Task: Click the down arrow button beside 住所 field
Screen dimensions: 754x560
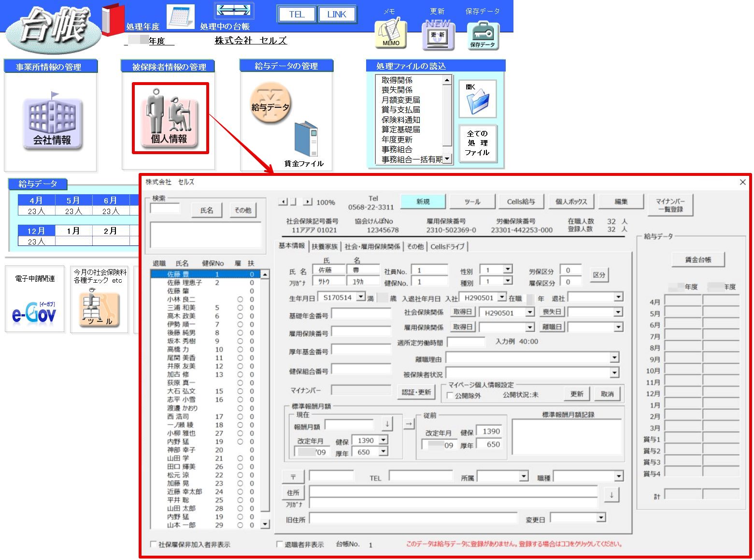Action: click(612, 494)
